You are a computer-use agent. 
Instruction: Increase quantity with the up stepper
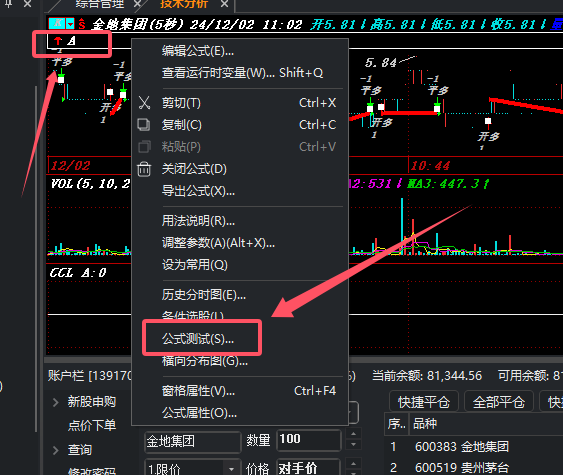354,434
